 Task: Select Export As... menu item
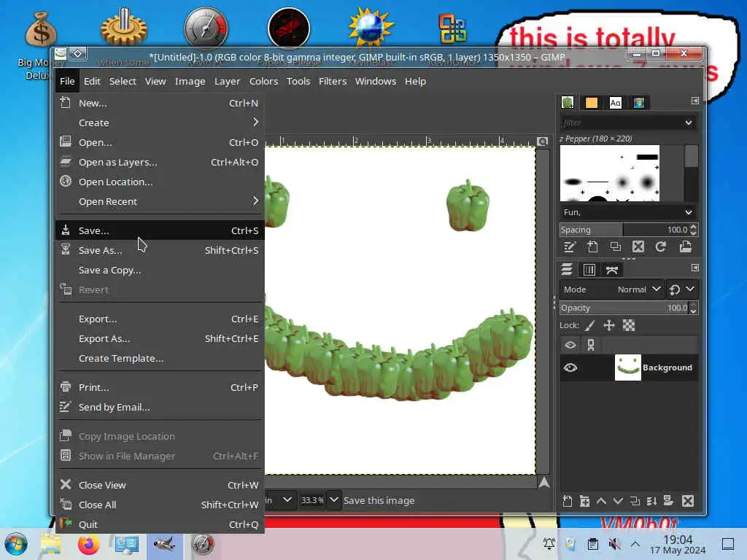pos(159,338)
